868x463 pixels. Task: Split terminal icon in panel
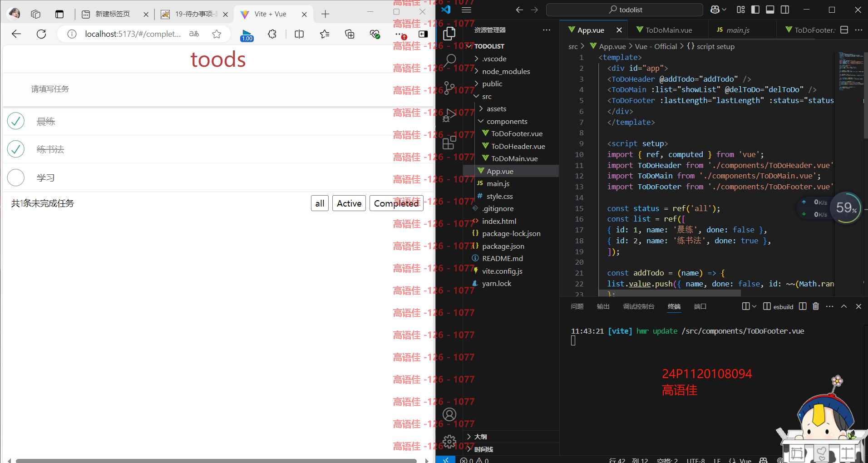click(803, 306)
